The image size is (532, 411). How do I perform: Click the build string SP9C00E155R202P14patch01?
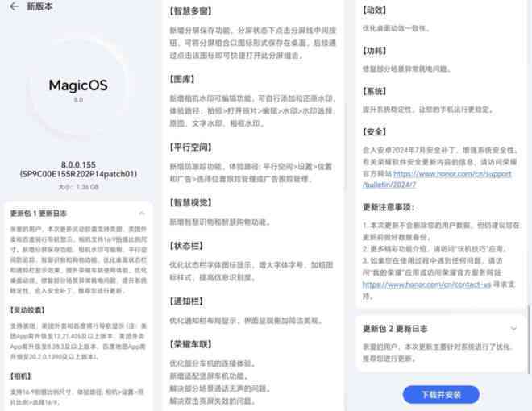point(78,174)
